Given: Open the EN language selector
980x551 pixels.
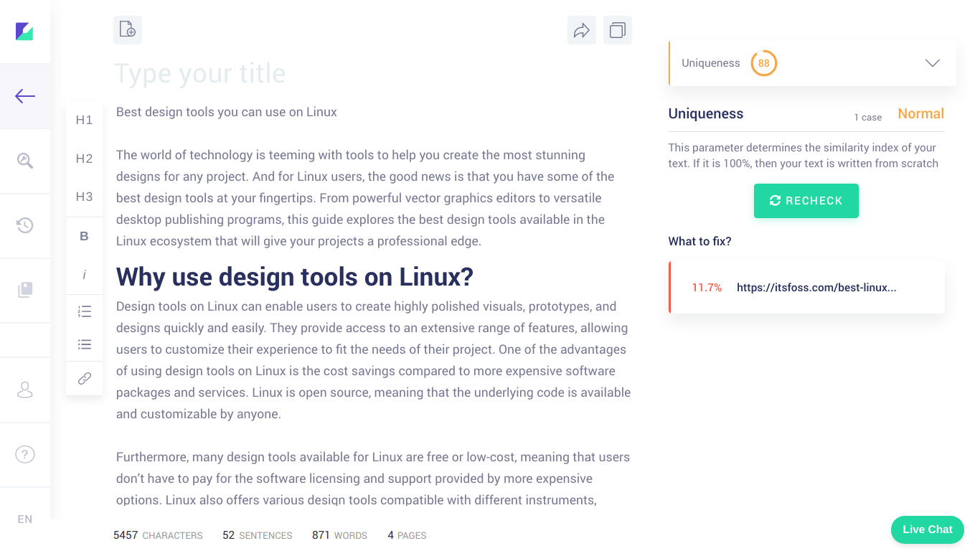Looking at the screenshot, I should point(25,519).
